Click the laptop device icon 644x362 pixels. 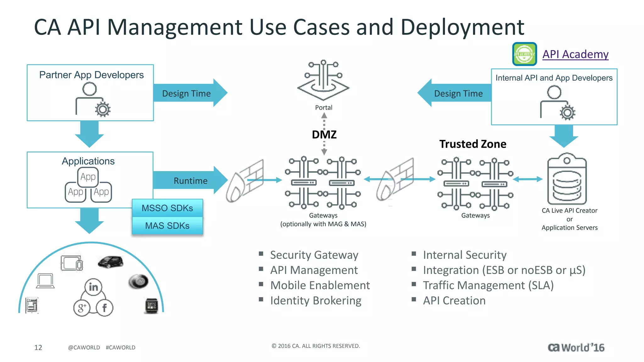pyautogui.click(x=45, y=281)
